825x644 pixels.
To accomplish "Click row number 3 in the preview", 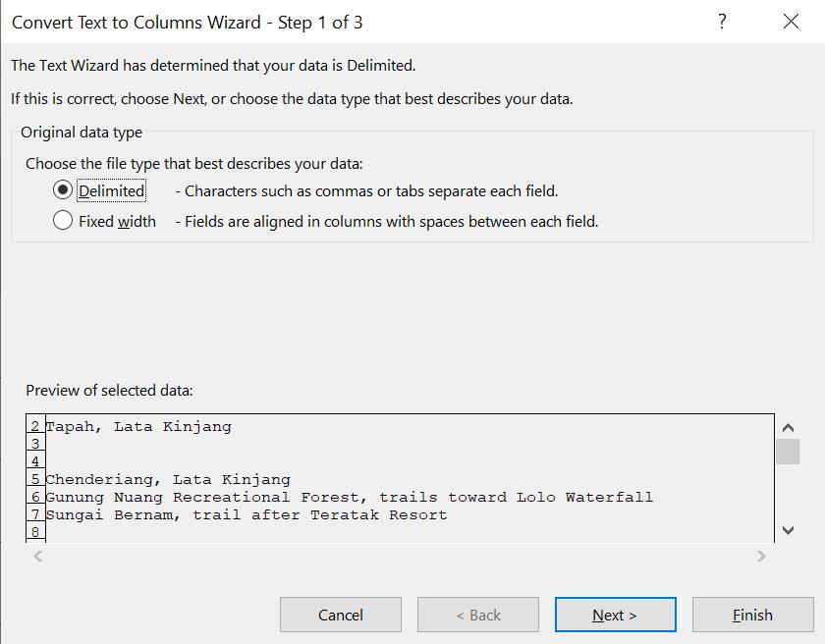I will click(35, 444).
